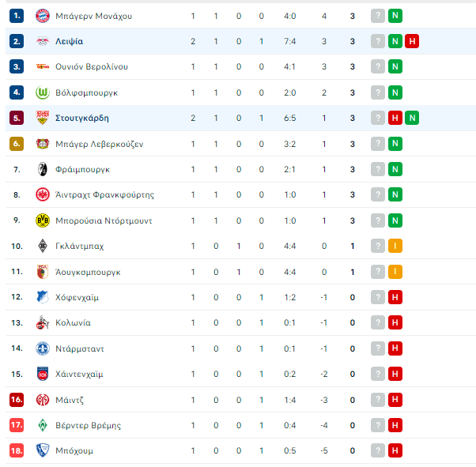Click the Wolfsburg club logo
This screenshot has width=476, height=467.
[43, 92]
